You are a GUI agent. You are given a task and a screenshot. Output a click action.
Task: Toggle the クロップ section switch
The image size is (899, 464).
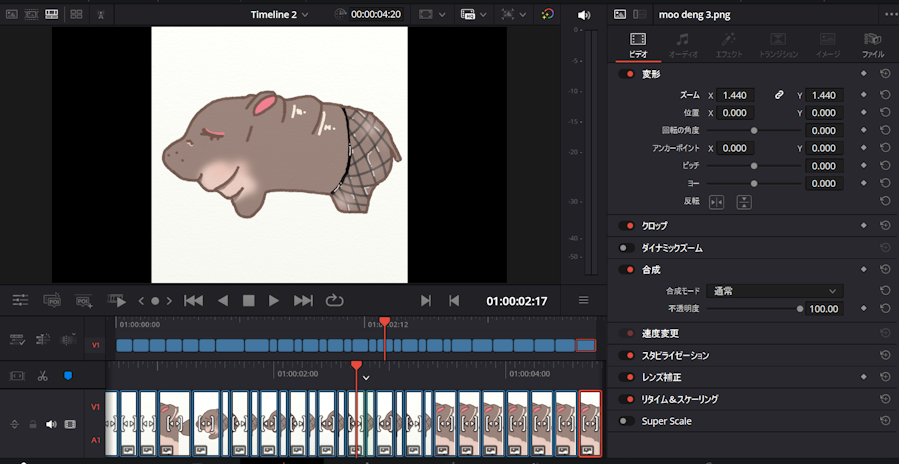click(627, 225)
